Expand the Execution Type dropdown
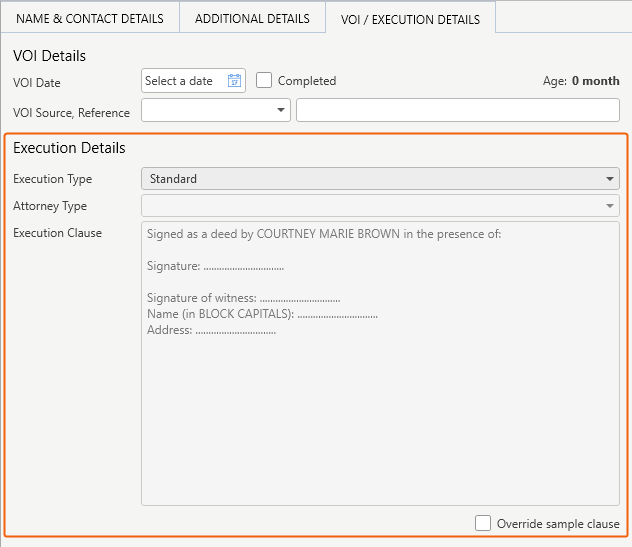This screenshot has height=547, width=632. (380, 179)
